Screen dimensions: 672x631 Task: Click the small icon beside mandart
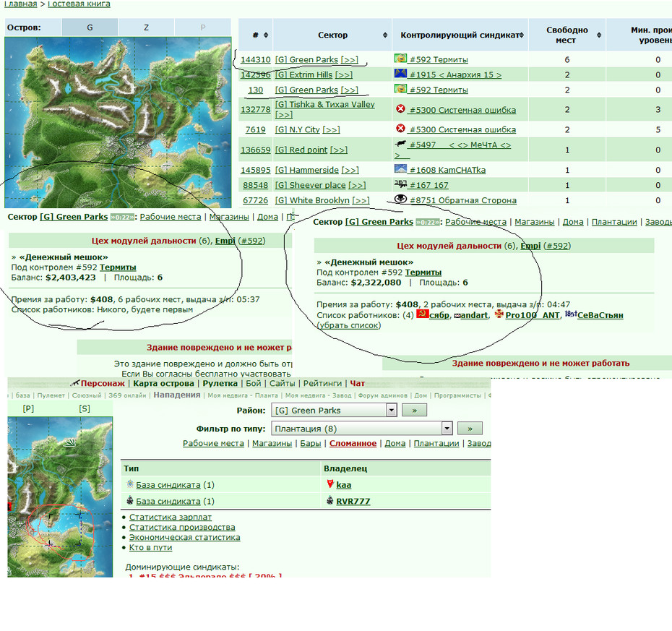pyautogui.click(x=457, y=316)
